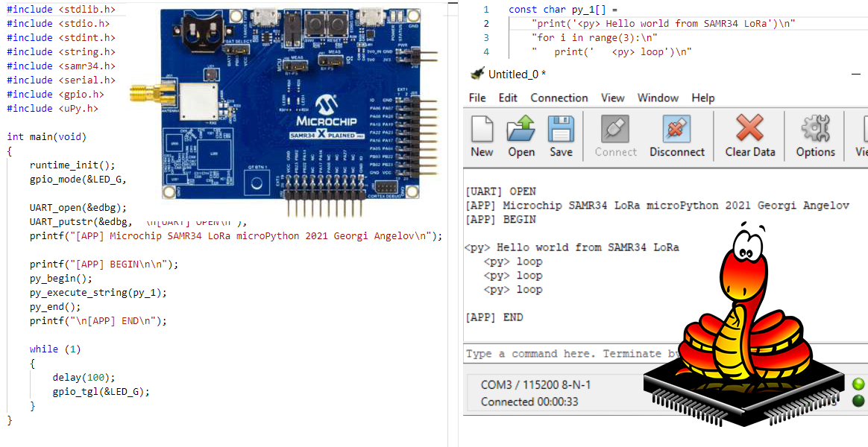The image size is (868, 447).
Task: Click the Disconnect toolbar icon
Action: (676, 130)
